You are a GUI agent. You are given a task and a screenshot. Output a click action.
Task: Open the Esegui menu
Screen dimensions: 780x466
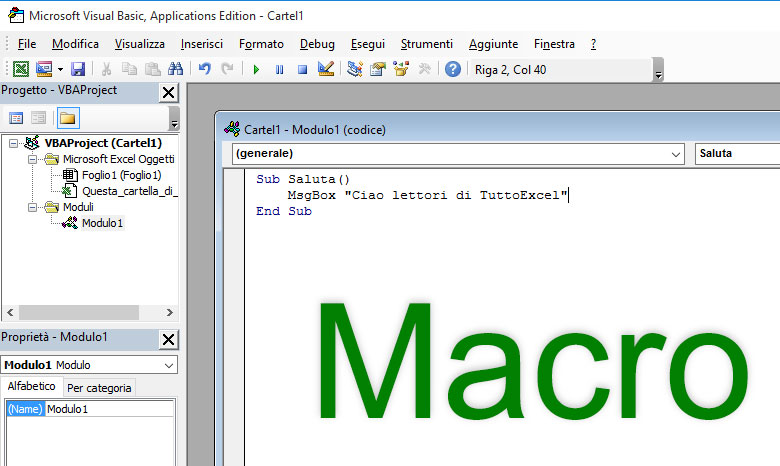[x=368, y=44]
